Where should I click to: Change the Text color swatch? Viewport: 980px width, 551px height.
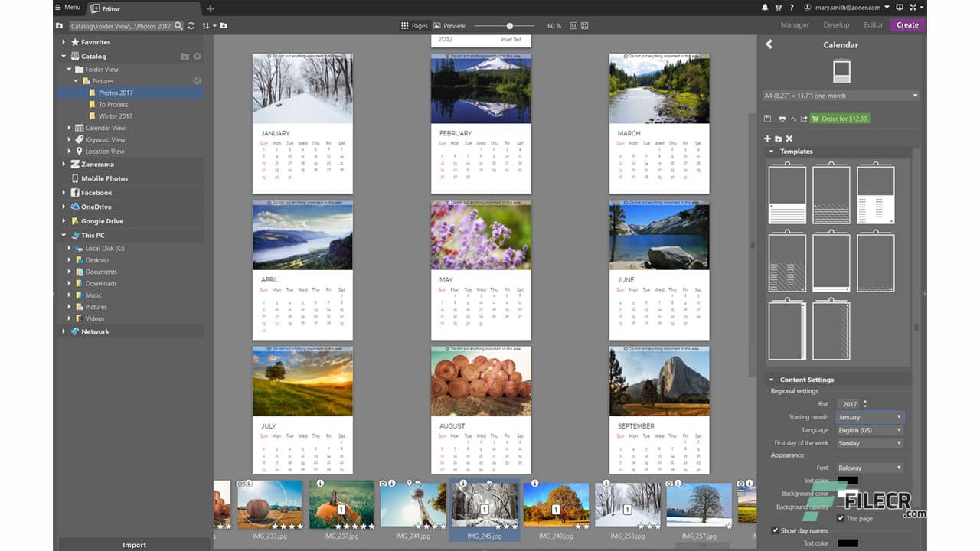[x=848, y=480]
